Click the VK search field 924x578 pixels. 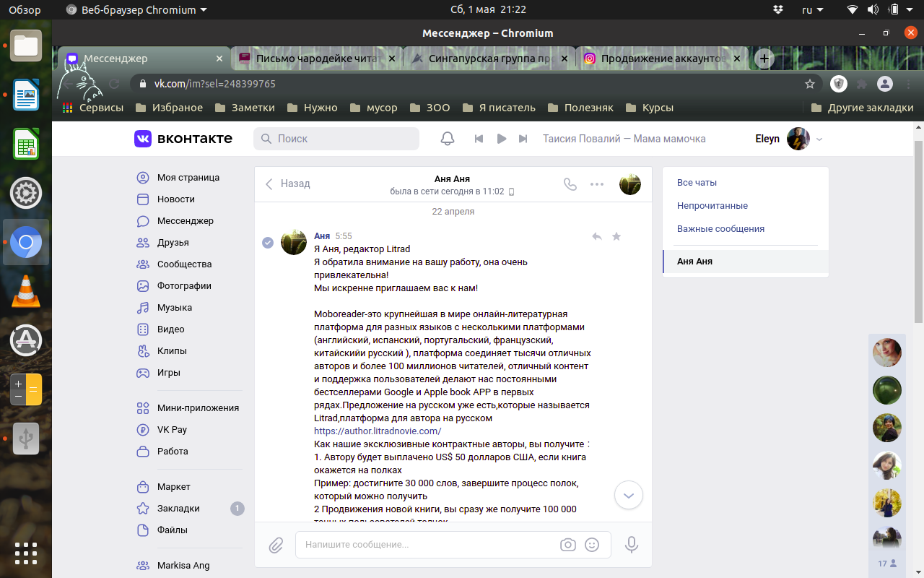point(336,139)
